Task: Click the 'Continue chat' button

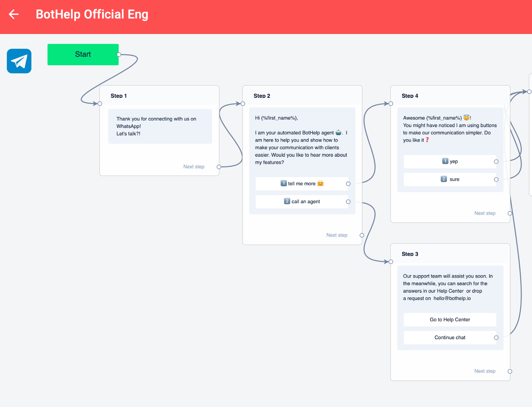Action: click(x=450, y=338)
